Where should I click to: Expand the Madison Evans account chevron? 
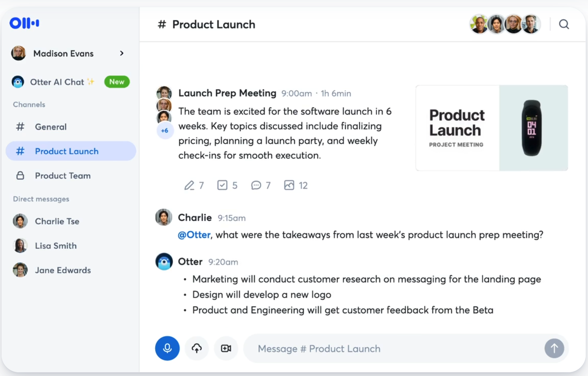(x=122, y=53)
